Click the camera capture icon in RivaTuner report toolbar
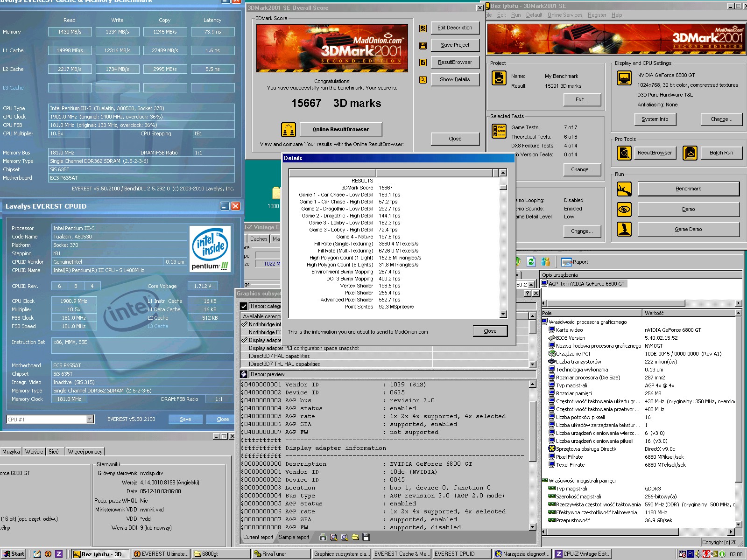The width and height of the screenshot is (747, 560). pyautogui.click(x=323, y=538)
